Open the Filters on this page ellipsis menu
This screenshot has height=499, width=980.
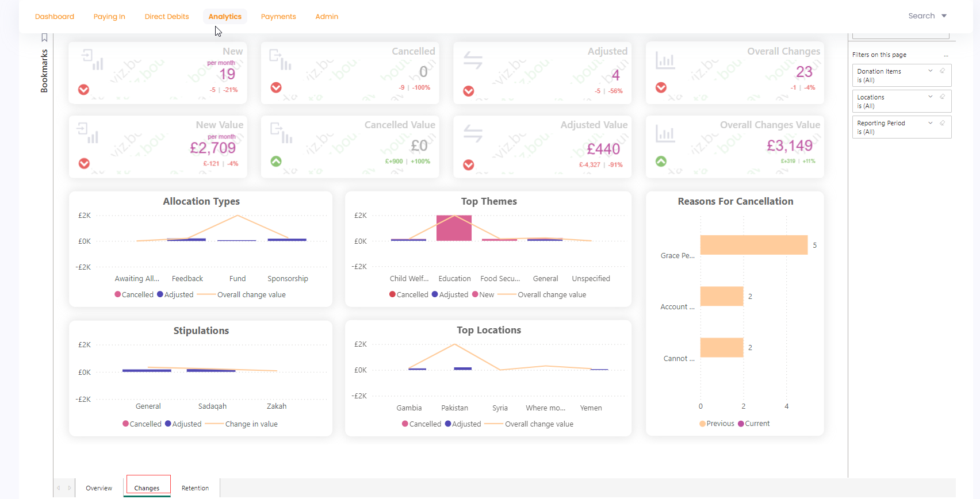(x=946, y=55)
